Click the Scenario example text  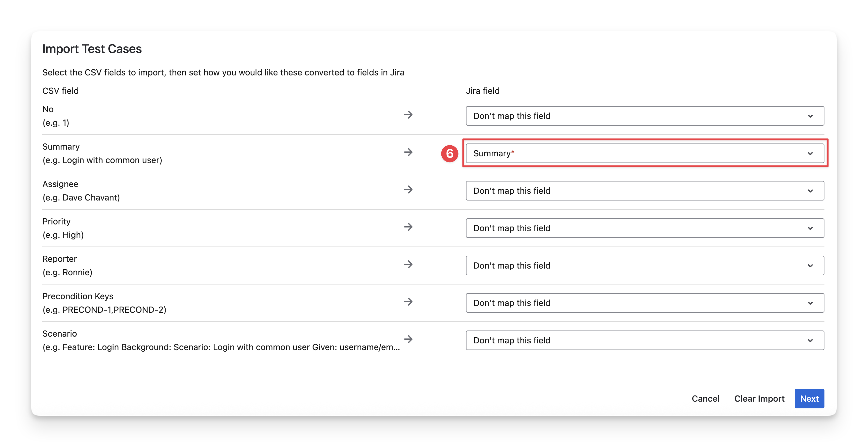pos(221,347)
